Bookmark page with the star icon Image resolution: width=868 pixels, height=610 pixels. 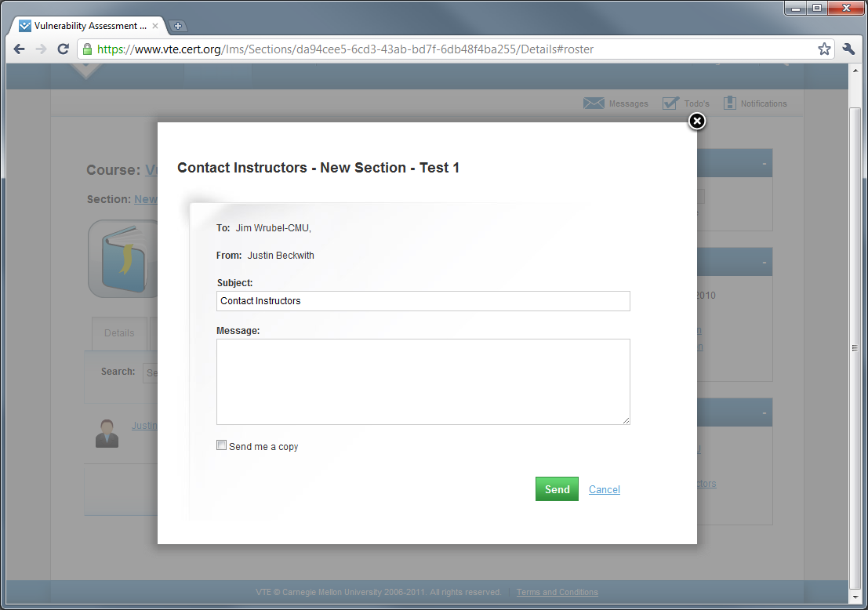point(824,49)
